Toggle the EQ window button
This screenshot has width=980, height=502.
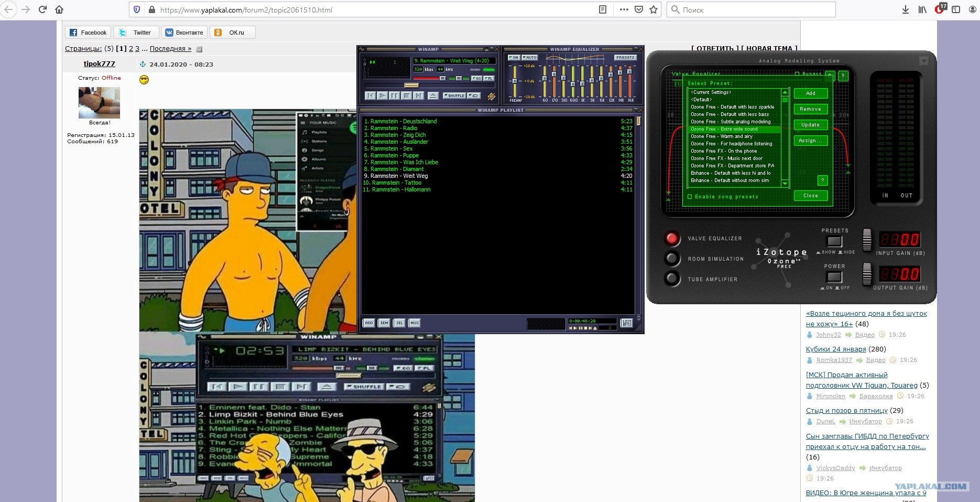476,78
